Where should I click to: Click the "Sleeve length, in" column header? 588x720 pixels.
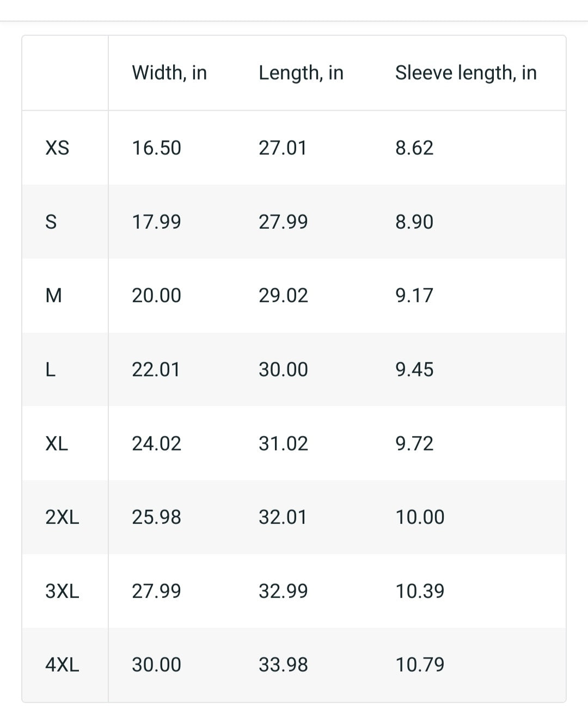pos(465,73)
